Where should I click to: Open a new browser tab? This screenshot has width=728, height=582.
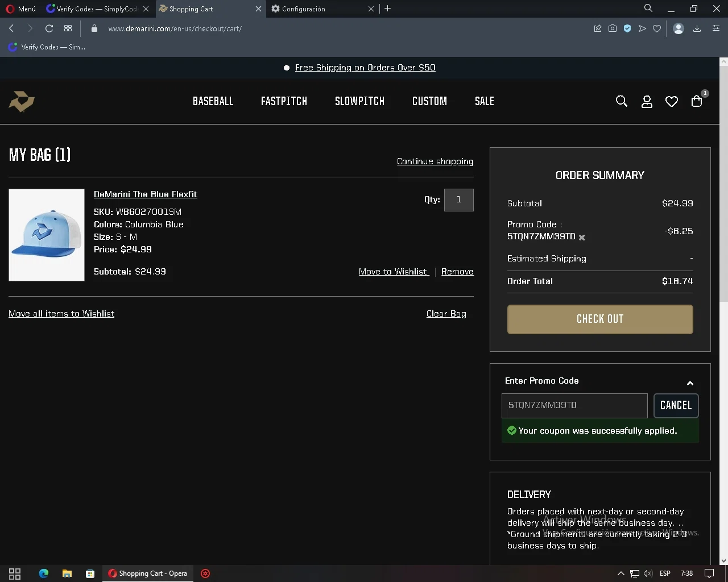point(388,9)
